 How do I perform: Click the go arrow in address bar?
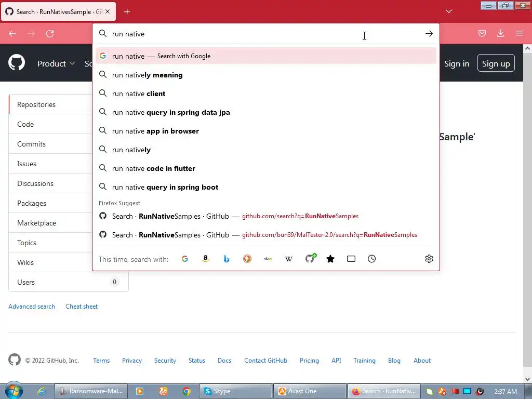tap(429, 34)
